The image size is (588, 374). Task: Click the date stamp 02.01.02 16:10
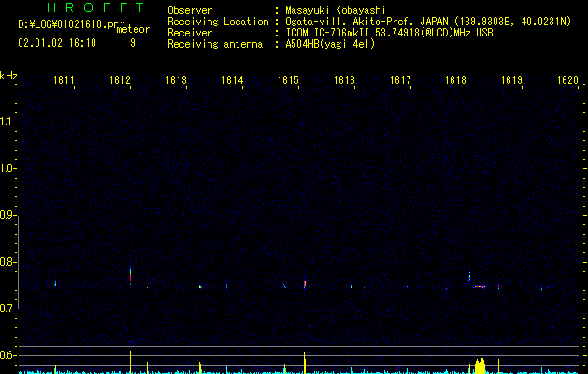pos(57,43)
